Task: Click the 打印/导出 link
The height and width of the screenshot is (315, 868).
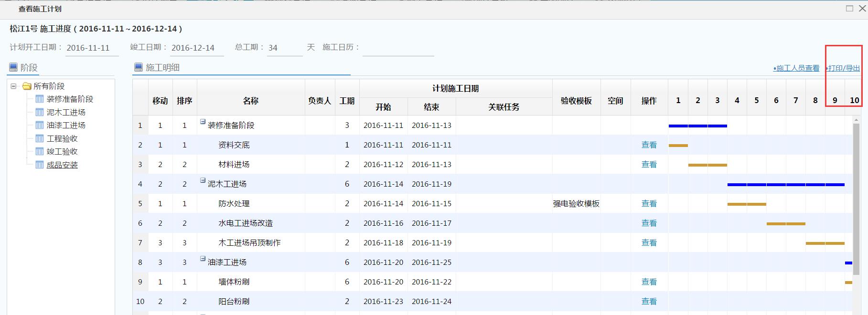Action: point(844,68)
